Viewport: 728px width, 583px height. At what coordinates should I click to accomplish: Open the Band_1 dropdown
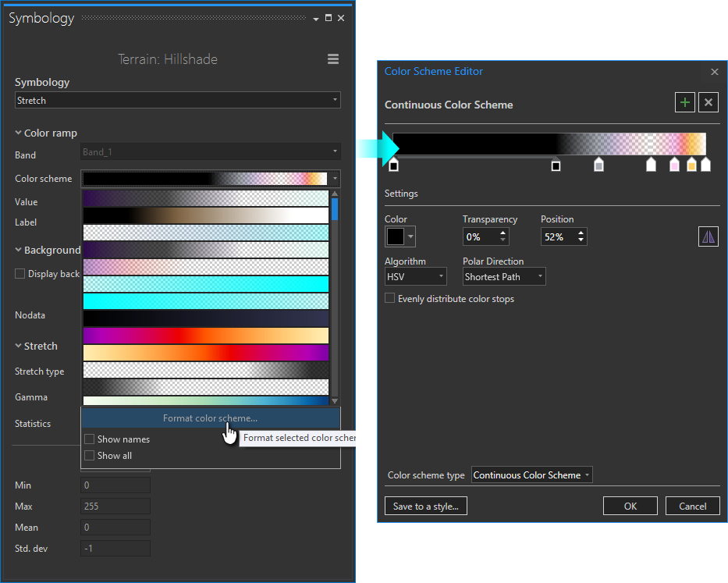[x=211, y=152]
